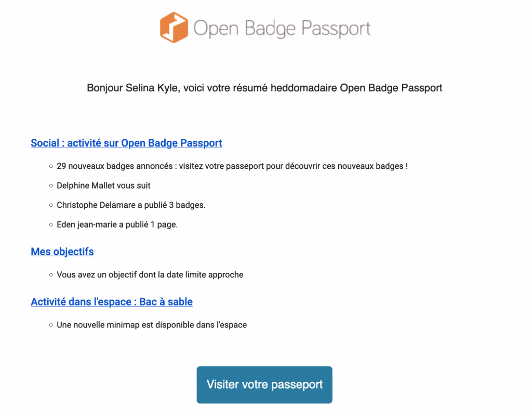Click the underline beneath 'Mes objectifs'
Screen dimensions: 532x410
[x=62, y=257]
